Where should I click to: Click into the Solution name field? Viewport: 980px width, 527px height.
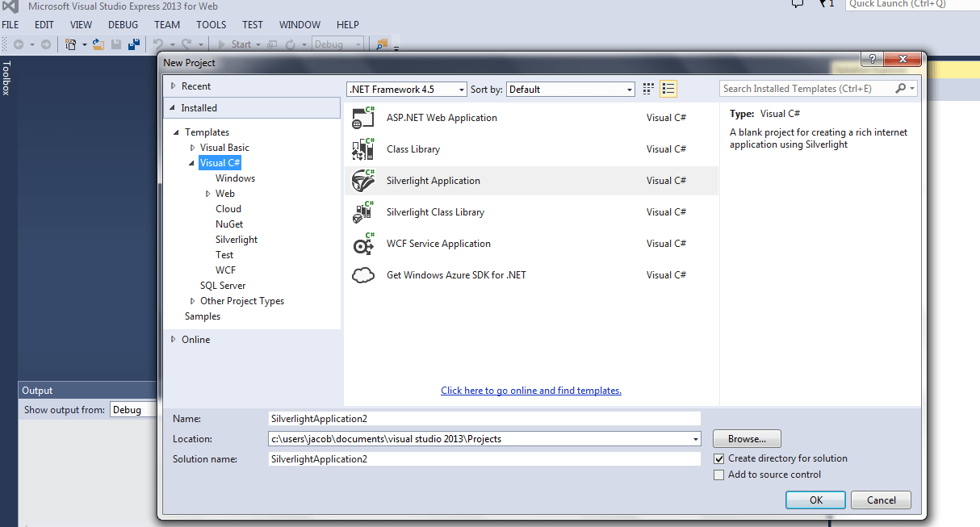point(484,459)
